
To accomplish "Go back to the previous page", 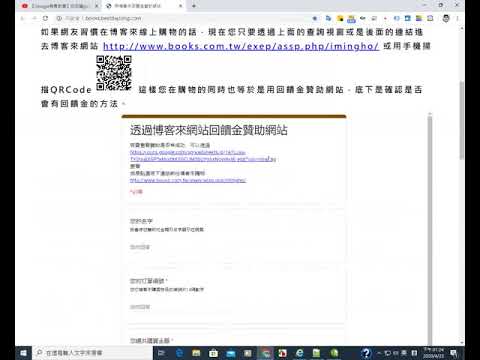I will 23,18.
